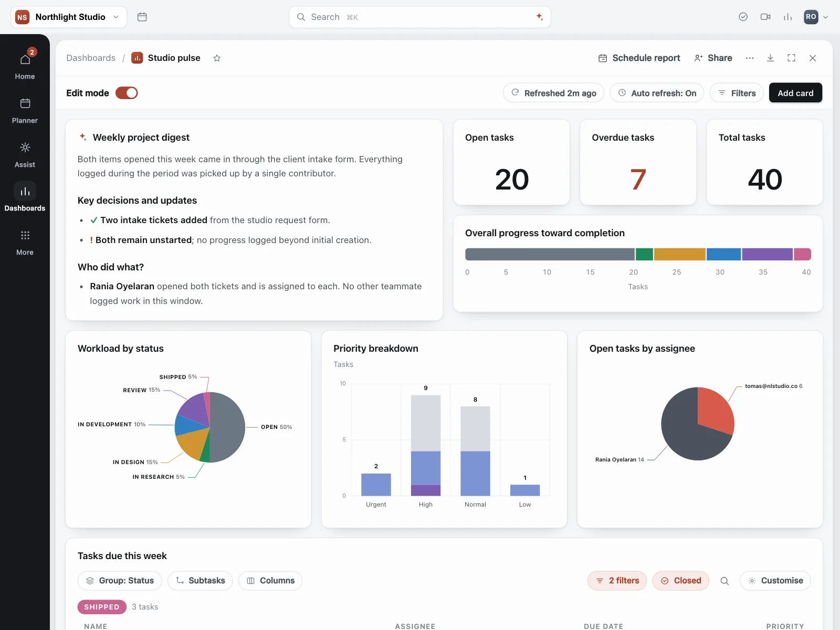Select Dashboards in the sidebar
The image size is (840, 630).
pyautogui.click(x=25, y=197)
